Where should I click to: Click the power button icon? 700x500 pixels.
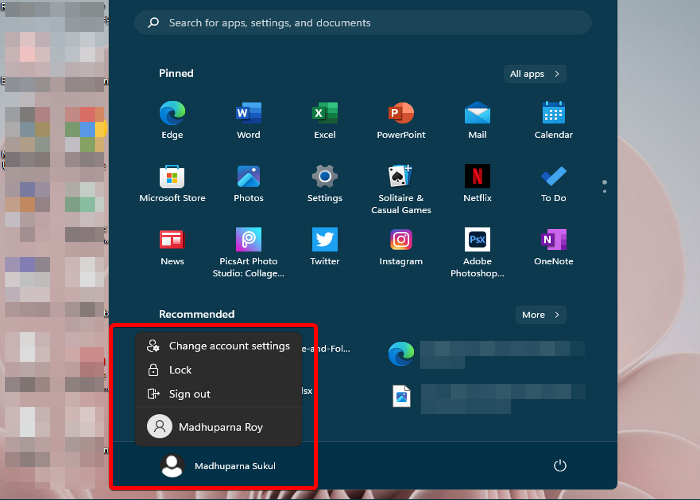pyautogui.click(x=560, y=466)
